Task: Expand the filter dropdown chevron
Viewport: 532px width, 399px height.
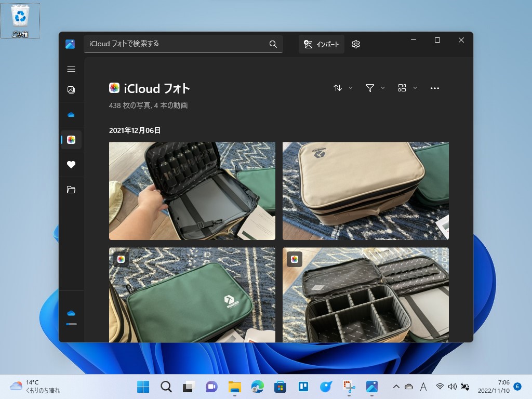Action: click(x=383, y=88)
